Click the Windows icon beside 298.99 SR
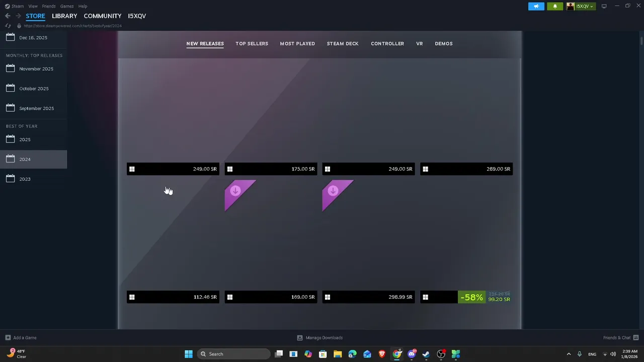 pyautogui.click(x=327, y=297)
